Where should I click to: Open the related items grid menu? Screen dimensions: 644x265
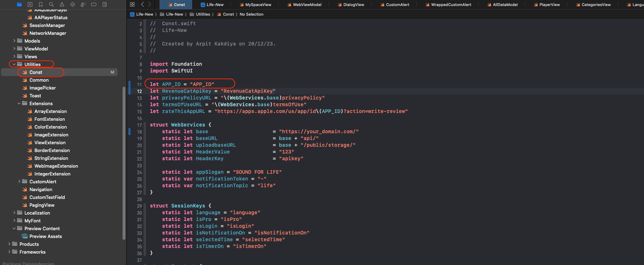click(x=132, y=4)
